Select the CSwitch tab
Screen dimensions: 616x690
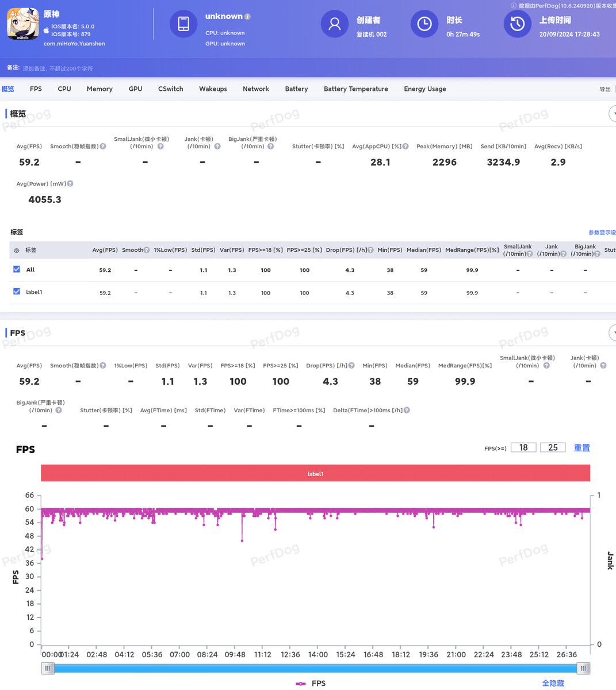(x=170, y=89)
